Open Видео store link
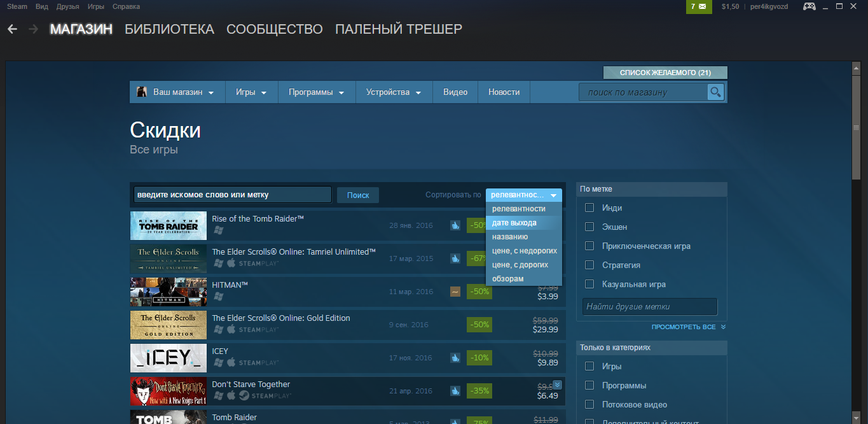The height and width of the screenshot is (424, 868). click(x=455, y=92)
